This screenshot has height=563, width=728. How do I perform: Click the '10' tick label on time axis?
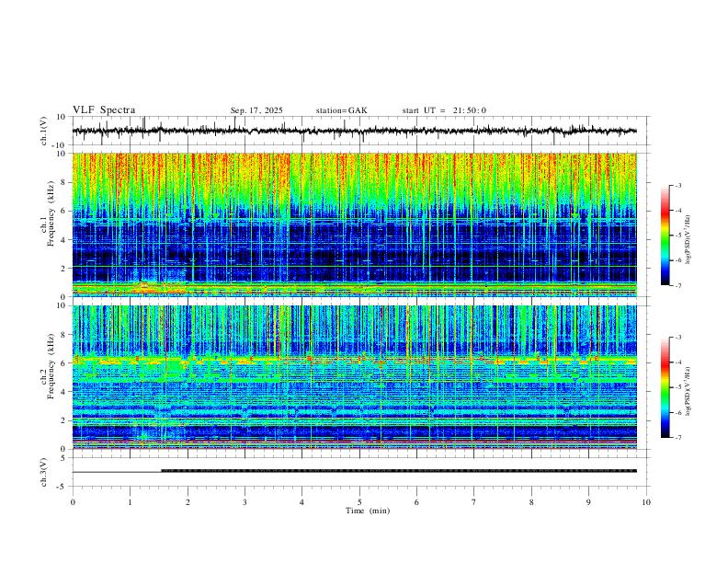tap(646, 502)
